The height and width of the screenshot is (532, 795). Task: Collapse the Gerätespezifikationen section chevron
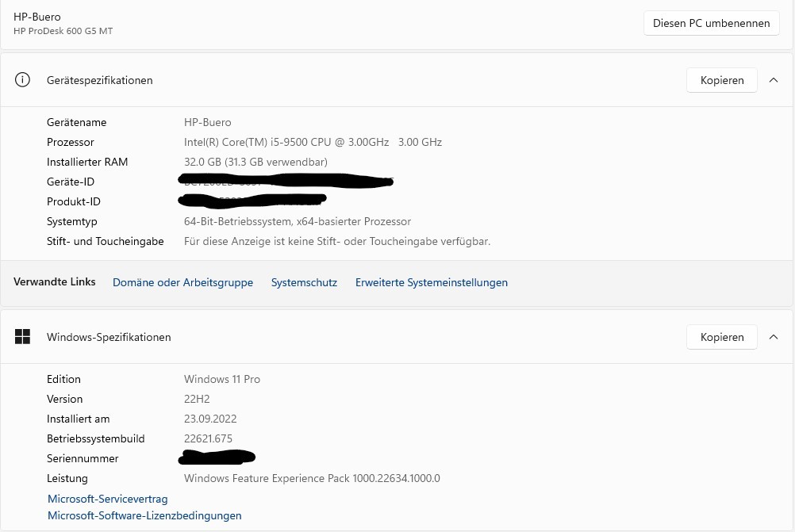click(774, 80)
